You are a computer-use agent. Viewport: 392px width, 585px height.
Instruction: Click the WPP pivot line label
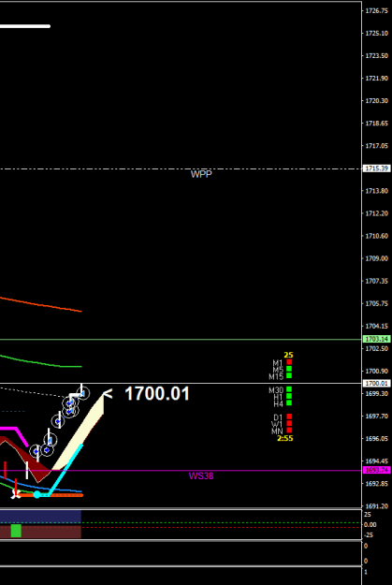click(x=201, y=174)
